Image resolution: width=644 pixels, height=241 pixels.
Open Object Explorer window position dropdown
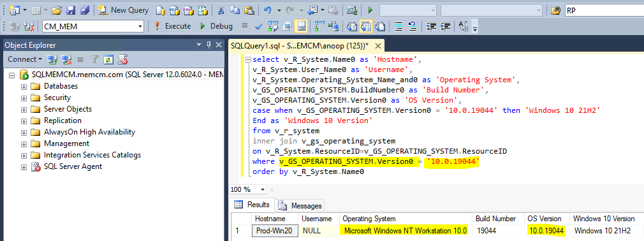pyautogui.click(x=199, y=45)
